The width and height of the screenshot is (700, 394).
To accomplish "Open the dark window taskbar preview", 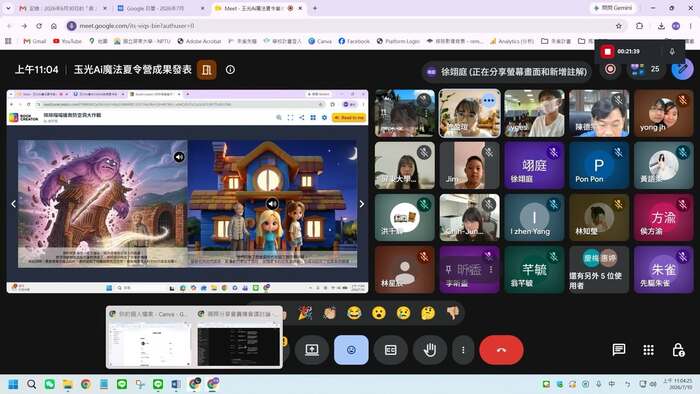I will click(x=238, y=338).
